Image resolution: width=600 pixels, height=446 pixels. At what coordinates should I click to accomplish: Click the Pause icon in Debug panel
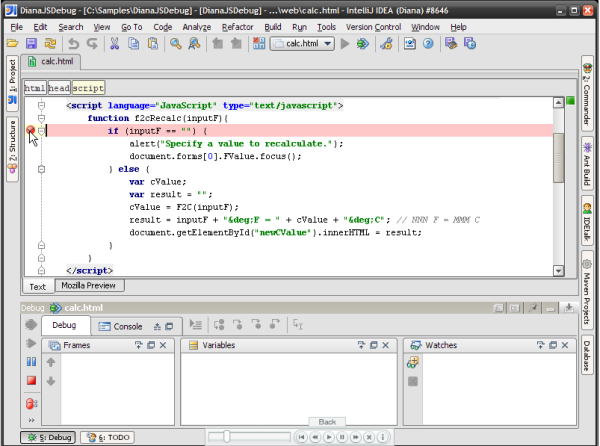31,361
